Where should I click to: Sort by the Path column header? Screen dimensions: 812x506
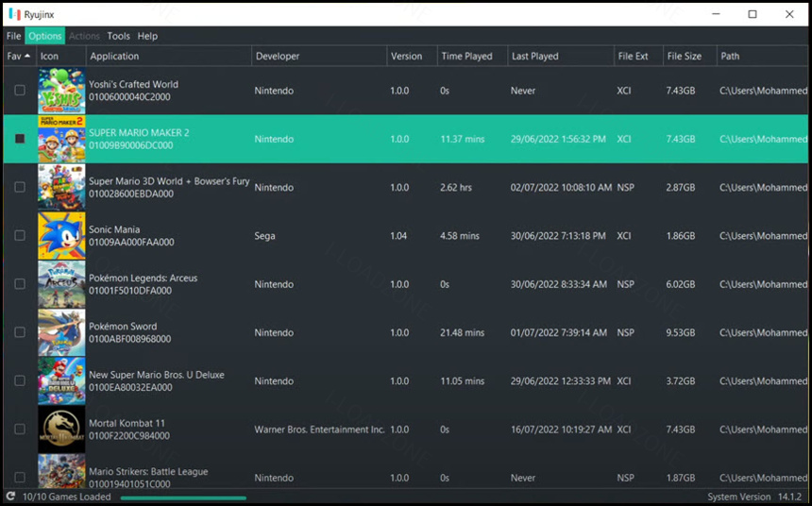tap(763, 56)
